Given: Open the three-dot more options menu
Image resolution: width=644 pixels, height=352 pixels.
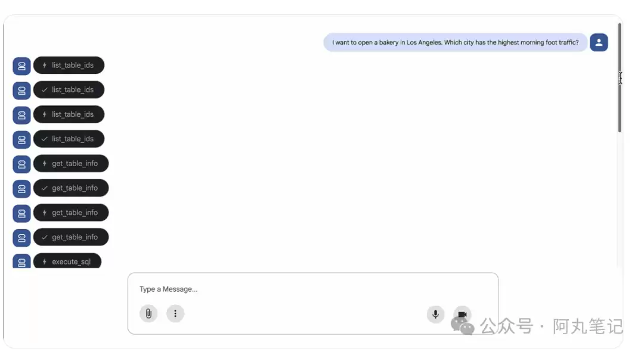Looking at the screenshot, I should (175, 313).
